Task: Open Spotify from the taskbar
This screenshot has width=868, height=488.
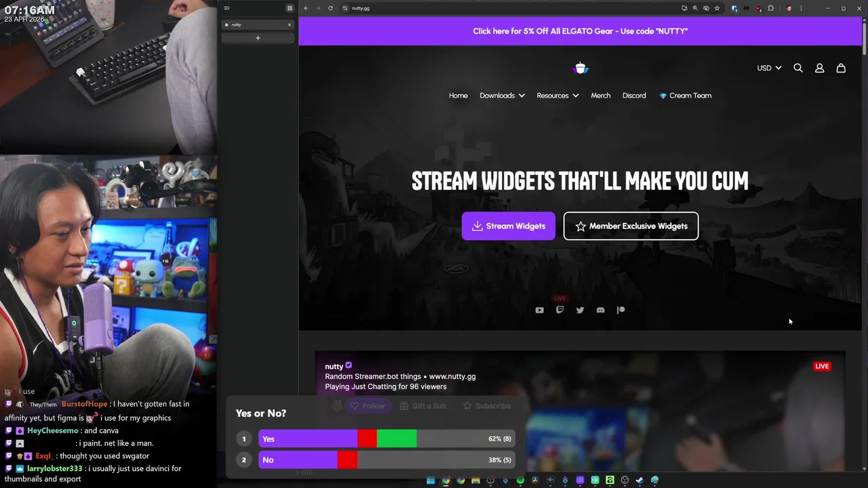Action: point(520,481)
